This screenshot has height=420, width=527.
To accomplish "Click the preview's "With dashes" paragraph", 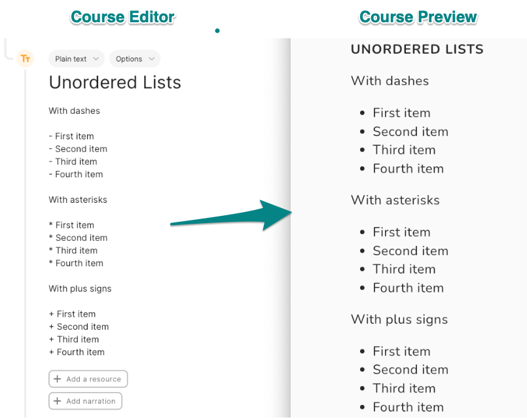I will click(x=390, y=81).
